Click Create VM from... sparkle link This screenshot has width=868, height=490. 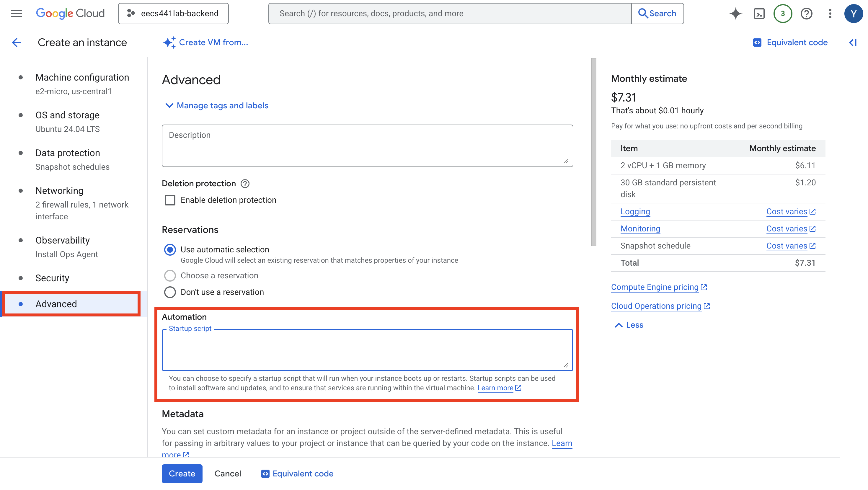point(205,43)
